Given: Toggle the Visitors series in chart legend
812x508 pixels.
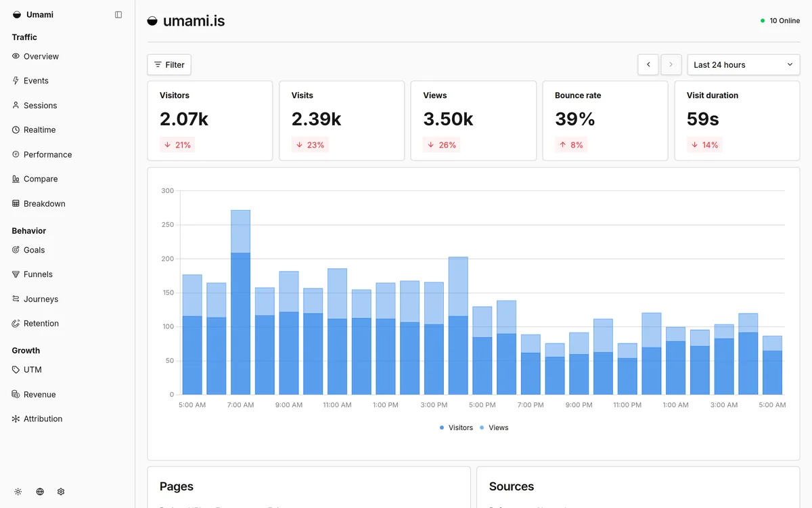Looking at the screenshot, I should (456, 427).
